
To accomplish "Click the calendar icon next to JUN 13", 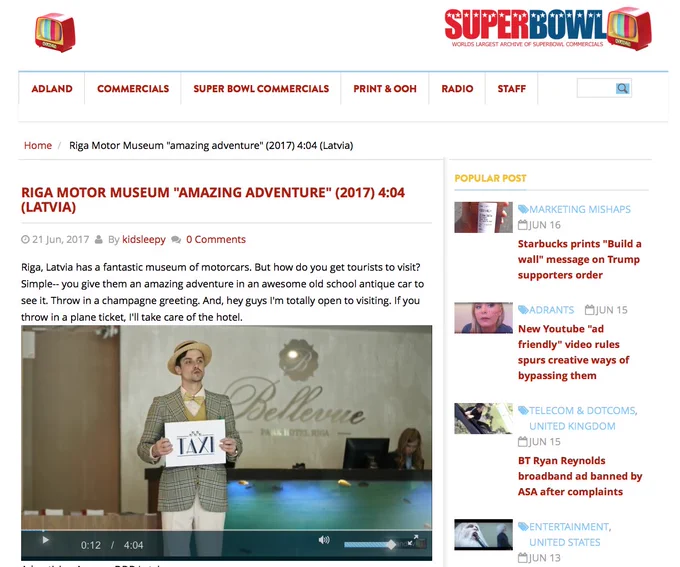I will point(523,558).
